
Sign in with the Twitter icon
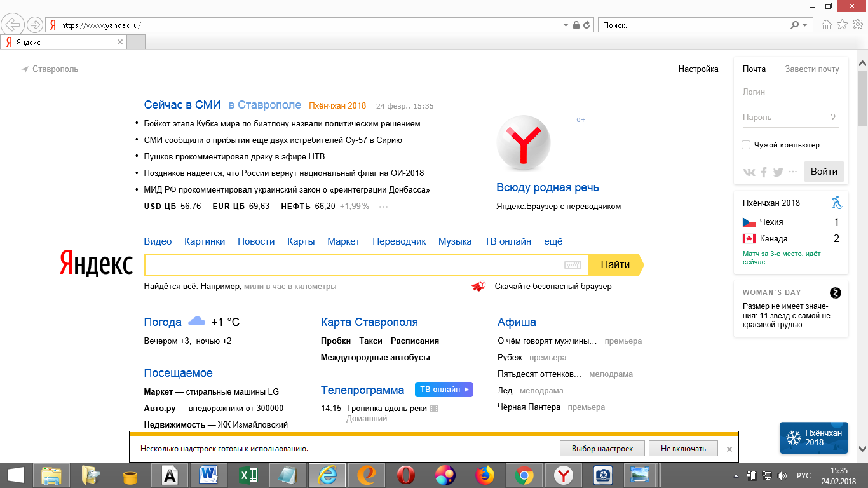778,172
